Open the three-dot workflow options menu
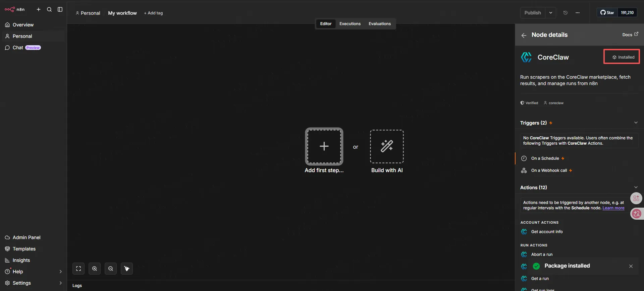 tap(578, 13)
